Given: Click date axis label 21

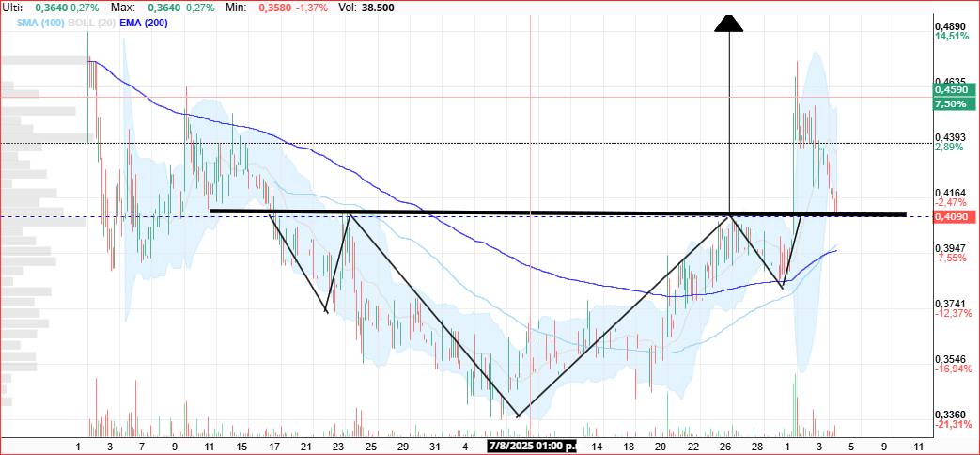Looking at the screenshot, I should 305,447.
